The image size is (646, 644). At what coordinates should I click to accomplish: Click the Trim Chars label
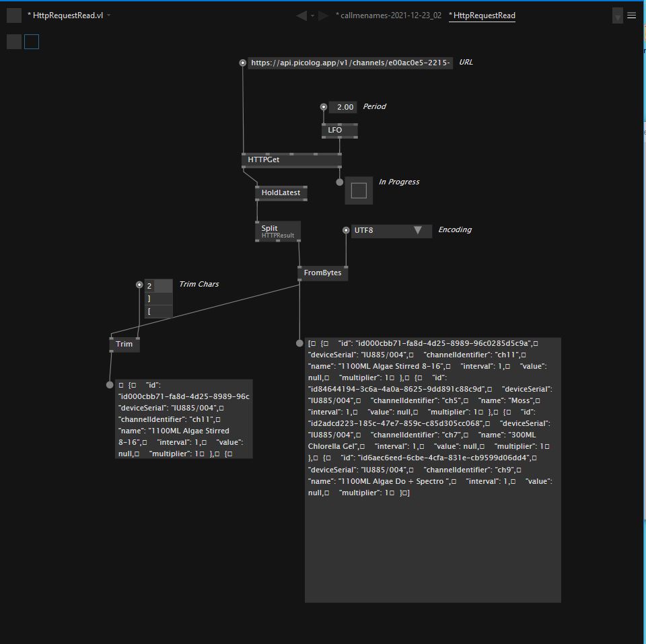pos(199,284)
